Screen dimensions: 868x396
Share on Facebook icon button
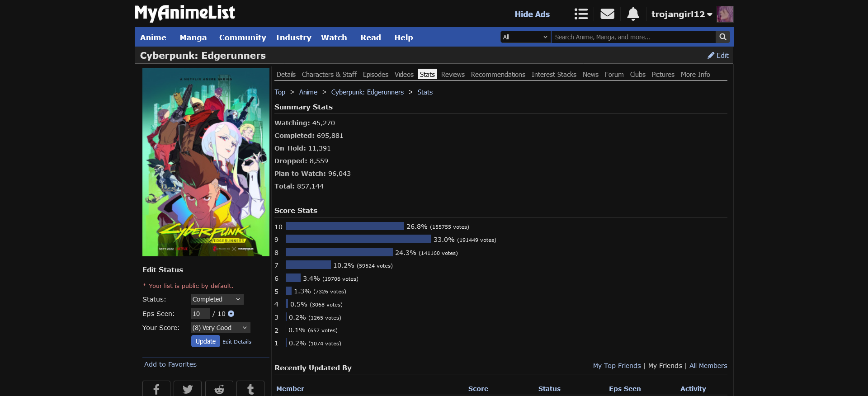click(x=156, y=388)
